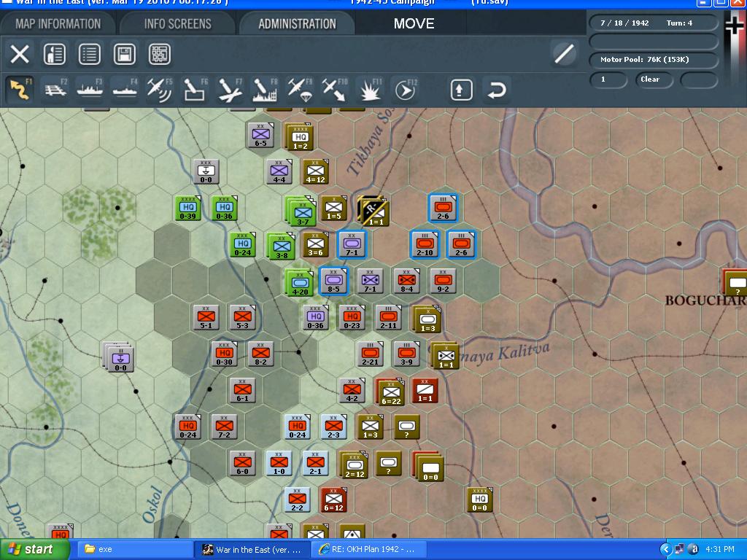
Task: Select the 2-21 red motorized counter
Action: click(x=370, y=354)
